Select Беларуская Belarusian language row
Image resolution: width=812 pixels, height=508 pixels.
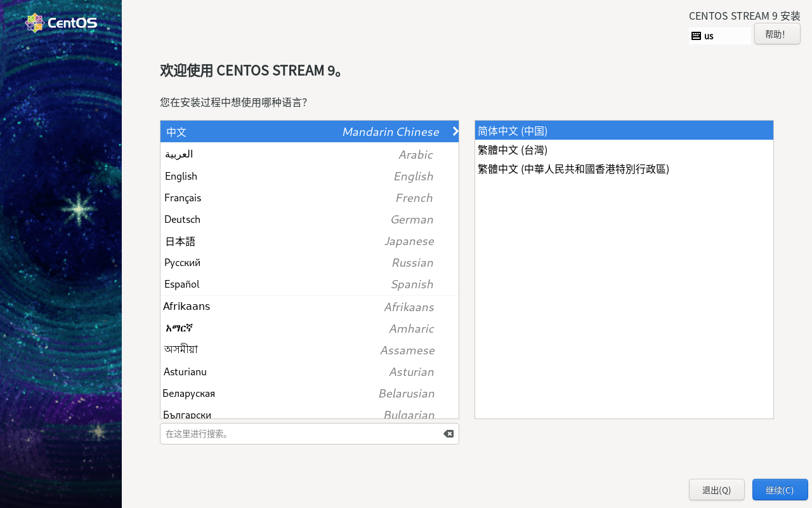coord(310,393)
